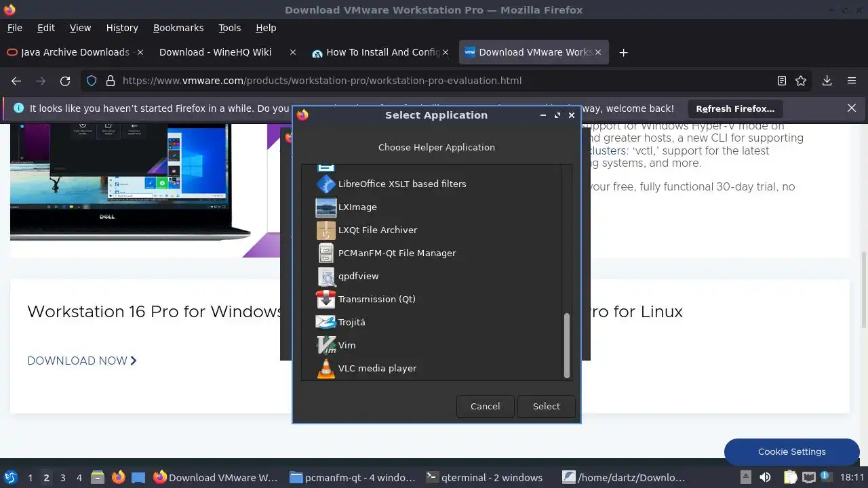Select the qpdfview icon in list
This screenshot has height=488, width=868.
(326, 276)
